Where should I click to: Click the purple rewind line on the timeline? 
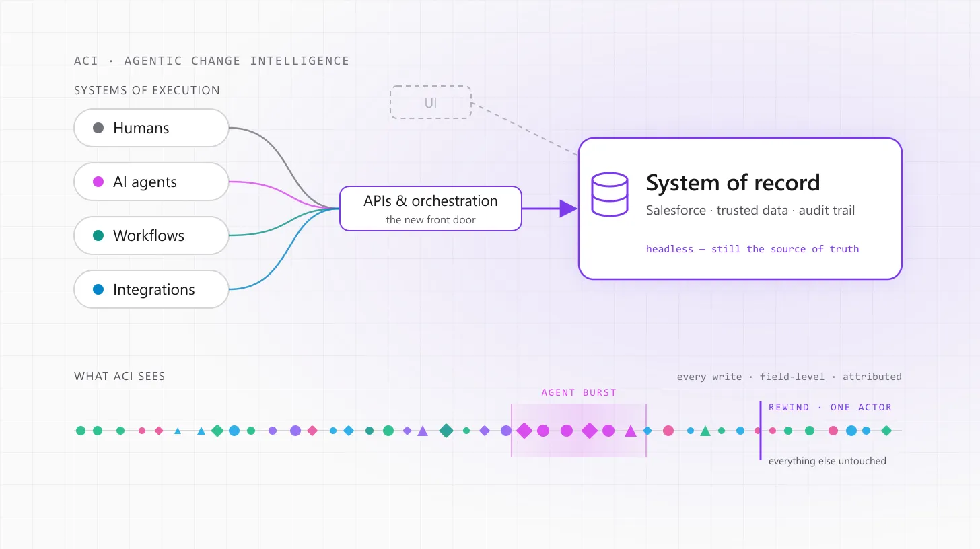[761, 431]
